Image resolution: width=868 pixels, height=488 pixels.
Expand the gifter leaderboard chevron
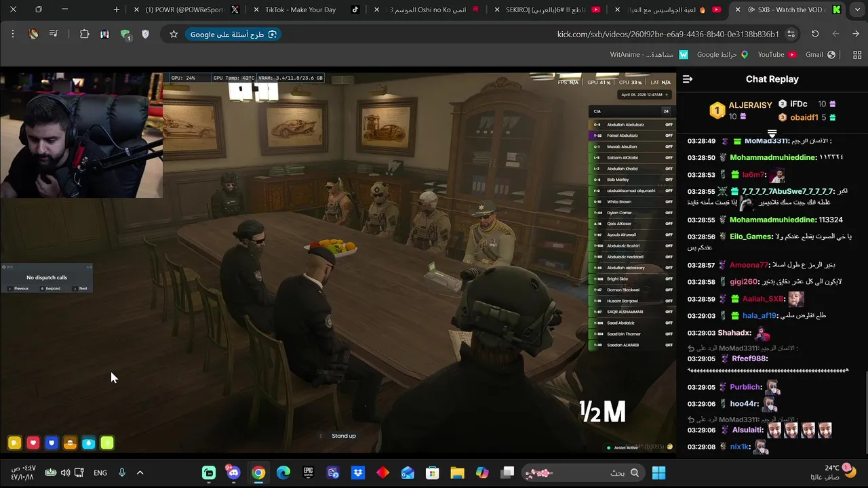pyautogui.click(x=772, y=133)
